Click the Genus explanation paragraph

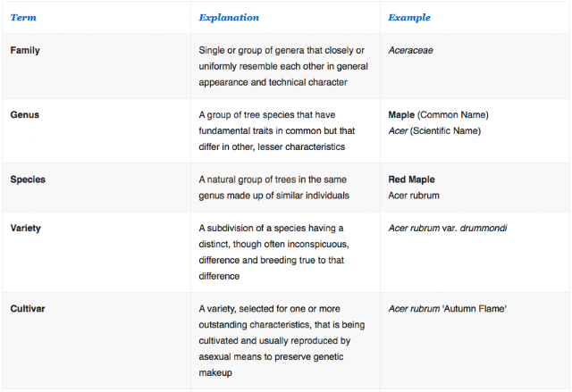point(277,130)
